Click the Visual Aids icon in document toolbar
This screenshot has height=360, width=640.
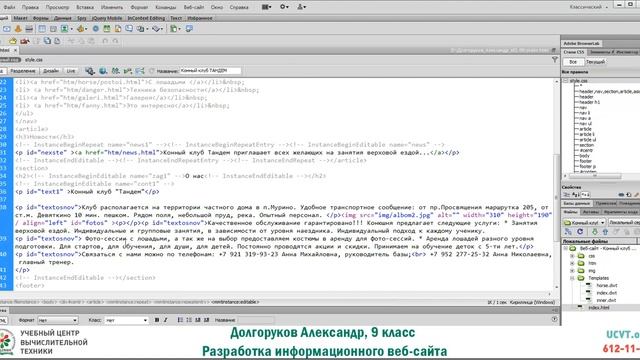pyautogui.click(x=140, y=71)
